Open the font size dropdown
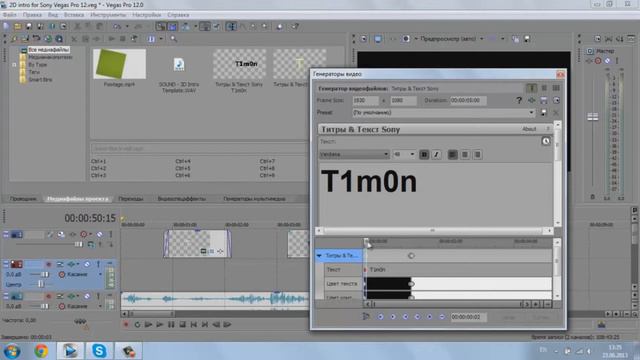This screenshot has width=640, height=360. pyautogui.click(x=412, y=154)
